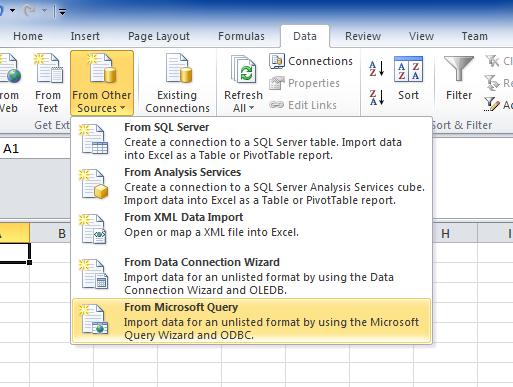
Task: Sort ascending with A to Z icon
Action: click(377, 68)
